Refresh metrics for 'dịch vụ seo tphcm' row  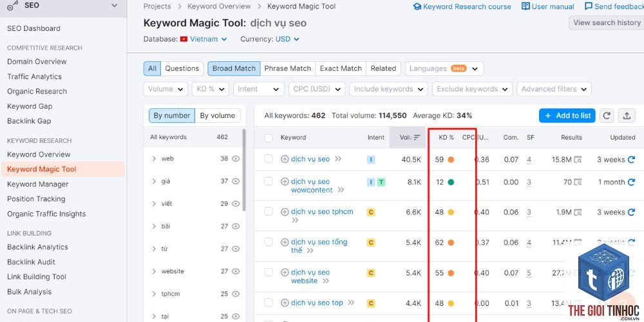pyautogui.click(x=632, y=213)
